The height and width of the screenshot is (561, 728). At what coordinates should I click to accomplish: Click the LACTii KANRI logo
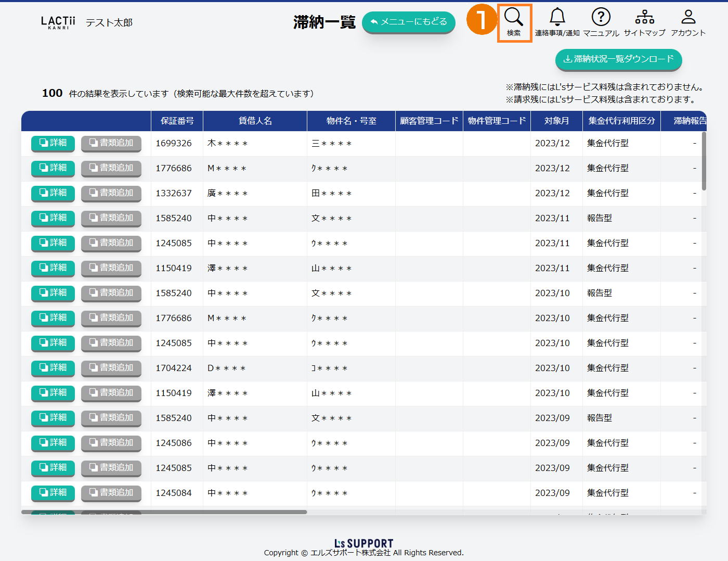(58, 22)
